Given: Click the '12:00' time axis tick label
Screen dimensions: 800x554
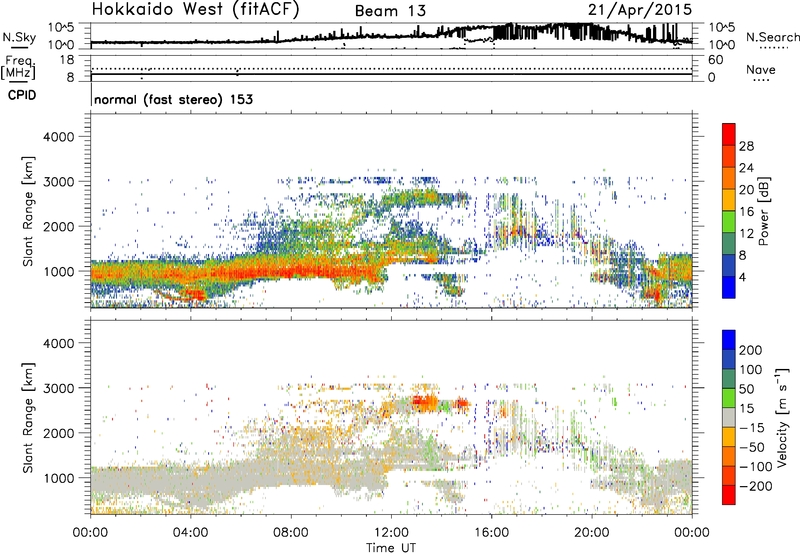Looking at the screenshot, I should (391, 533).
